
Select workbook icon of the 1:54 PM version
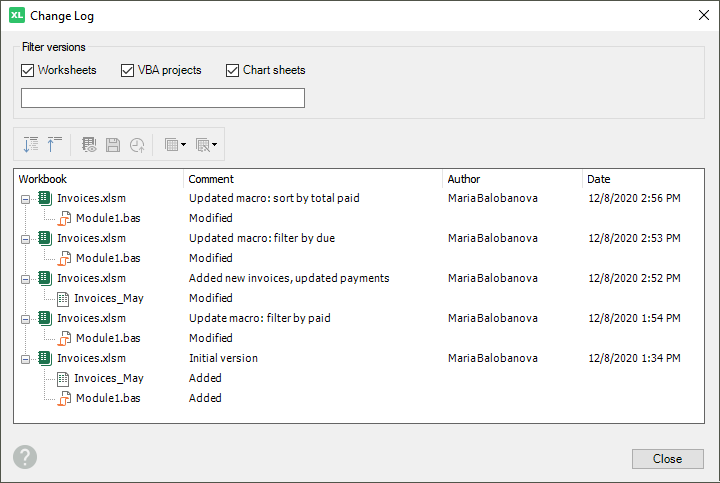[45, 319]
